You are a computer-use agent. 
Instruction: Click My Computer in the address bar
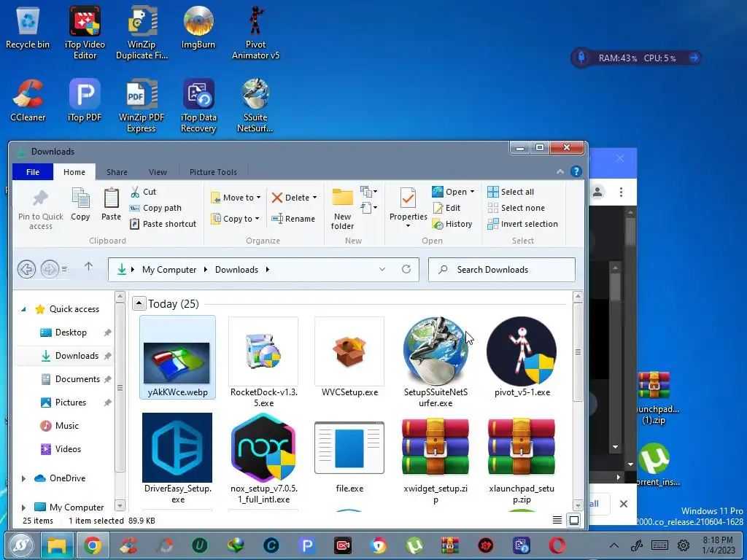coord(169,270)
